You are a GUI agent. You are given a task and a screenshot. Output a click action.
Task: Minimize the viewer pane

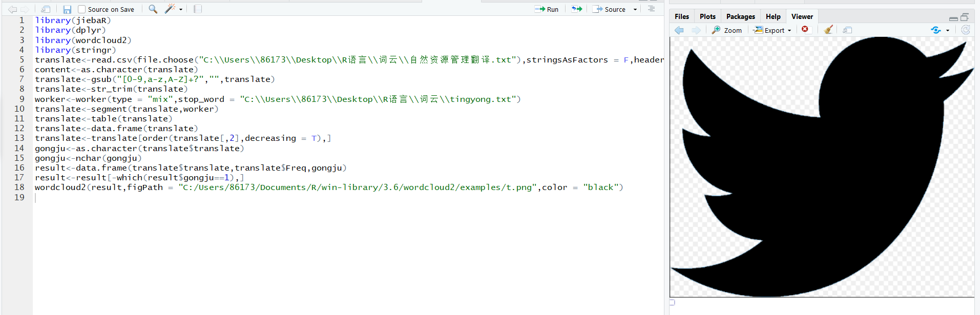pos(953,18)
